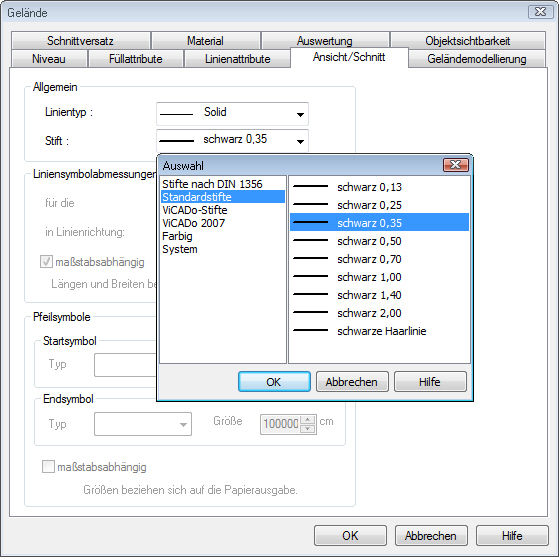Screen dimensions: 559x557
Task: Open the Linientyp Solid dropdown
Action: tap(232, 114)
